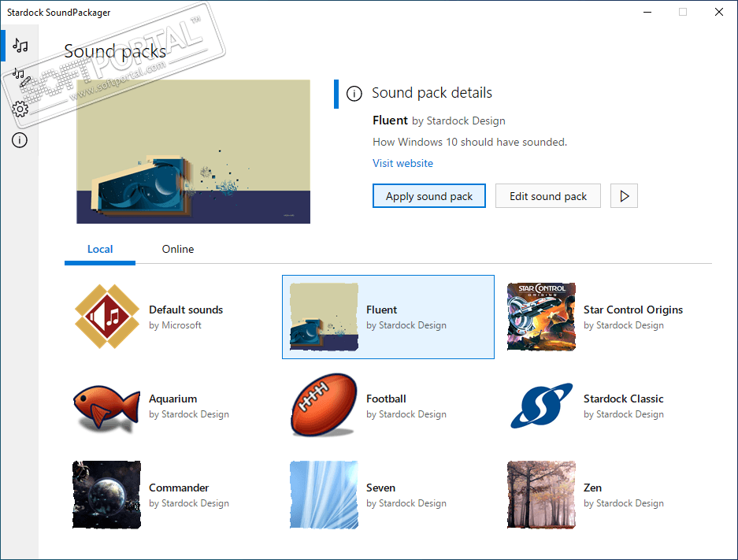Minimize the SoundPackager window
The width and height of the screenshot is (738, 560).
(x=647, y=13)
